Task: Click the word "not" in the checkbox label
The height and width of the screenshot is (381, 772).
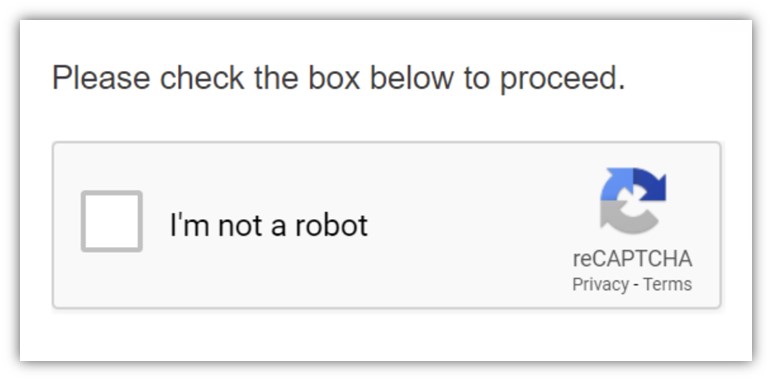Action: 239,226
